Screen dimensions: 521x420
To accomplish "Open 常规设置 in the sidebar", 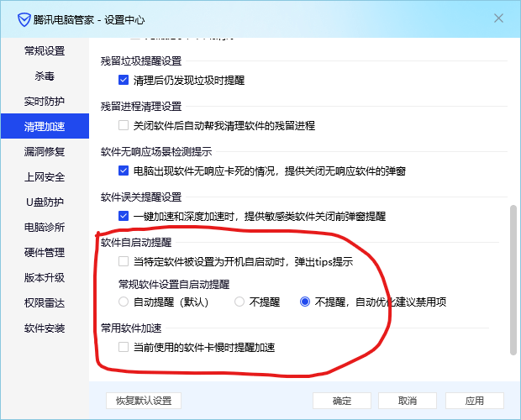I will coord(45,50).
